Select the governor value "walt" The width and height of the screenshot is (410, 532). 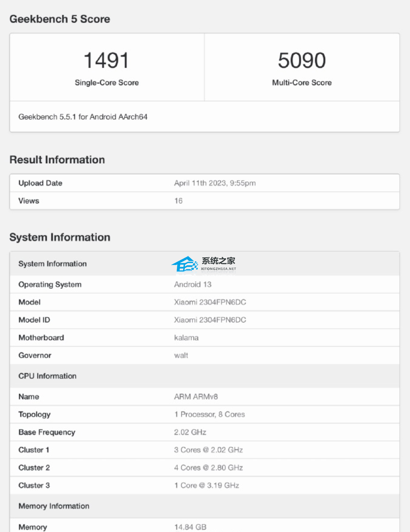click(181, 355)
